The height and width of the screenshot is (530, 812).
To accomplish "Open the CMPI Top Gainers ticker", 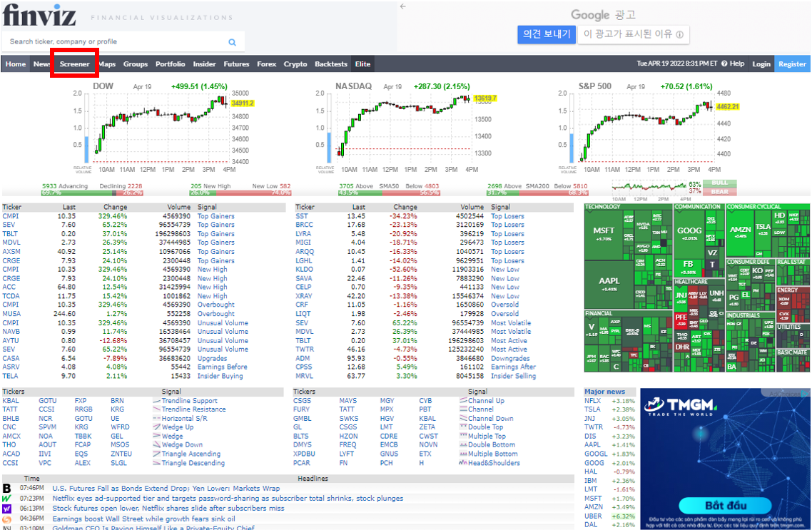I will point(11,216).
